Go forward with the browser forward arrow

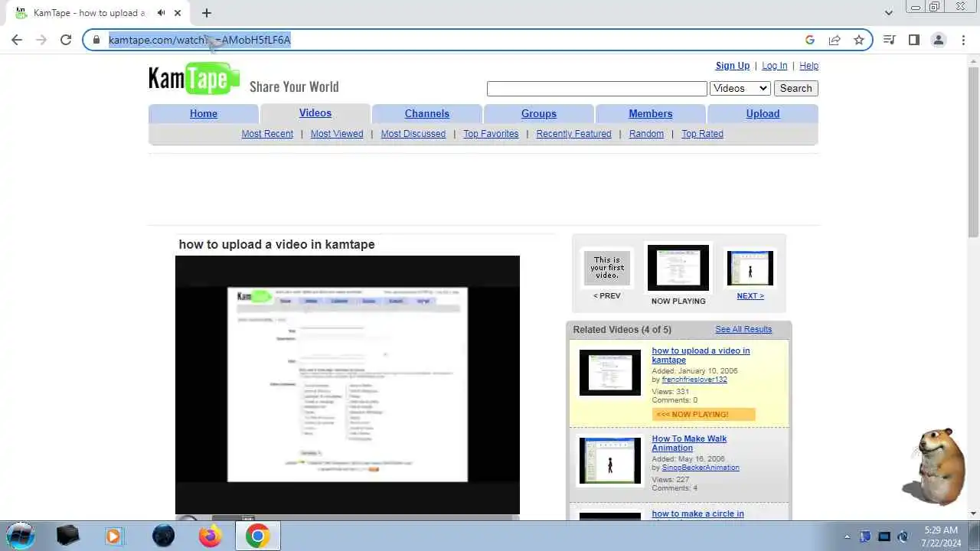coord(41,40)
